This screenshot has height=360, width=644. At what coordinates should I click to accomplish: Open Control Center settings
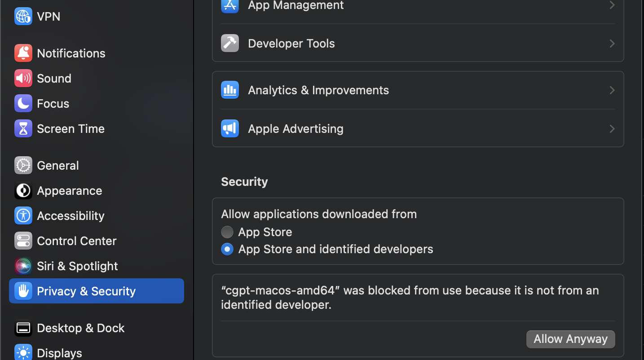pyautogui.click(x=97, y=241)
